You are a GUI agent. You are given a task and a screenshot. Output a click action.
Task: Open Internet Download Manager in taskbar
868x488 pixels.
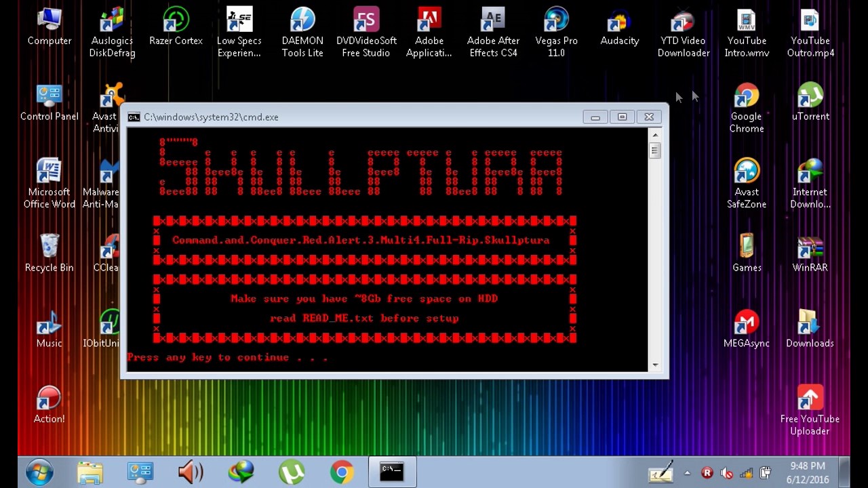click(x=241, y=472)
